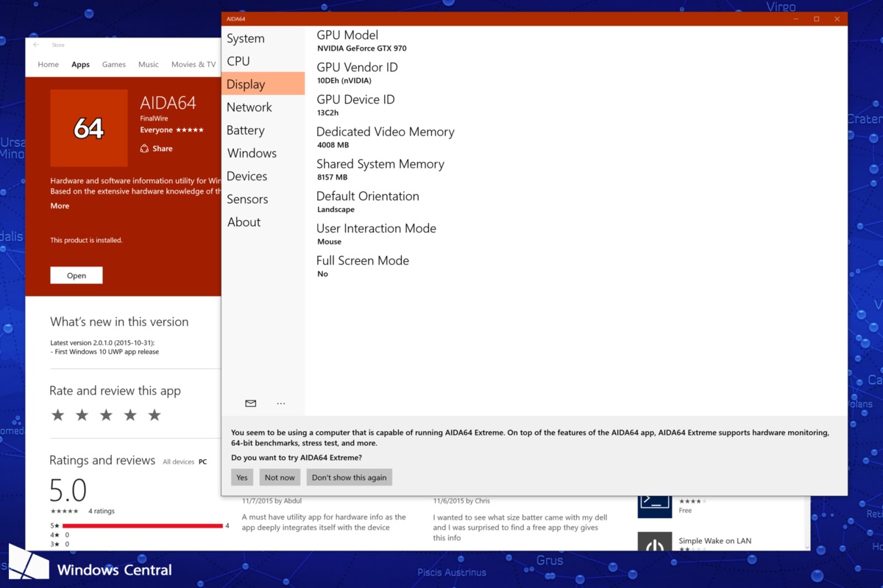Select Sensors in the AIDA64 sidebar
This screenshot has height=588, width=883.
click(x=247, y=199)
